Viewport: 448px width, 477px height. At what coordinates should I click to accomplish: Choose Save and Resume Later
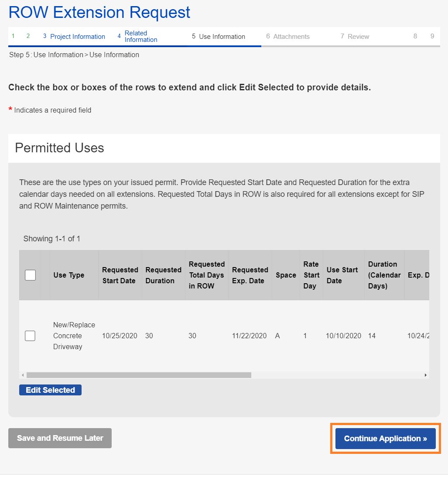click(x=60, y=438)
